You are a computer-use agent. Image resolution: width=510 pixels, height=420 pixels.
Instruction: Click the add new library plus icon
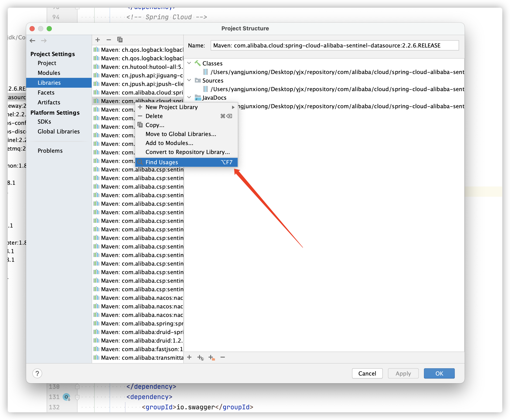(98, 40)
